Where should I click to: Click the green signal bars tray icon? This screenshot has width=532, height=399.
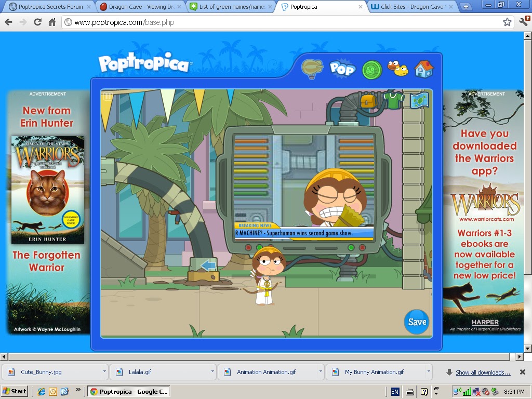point(467,392)
